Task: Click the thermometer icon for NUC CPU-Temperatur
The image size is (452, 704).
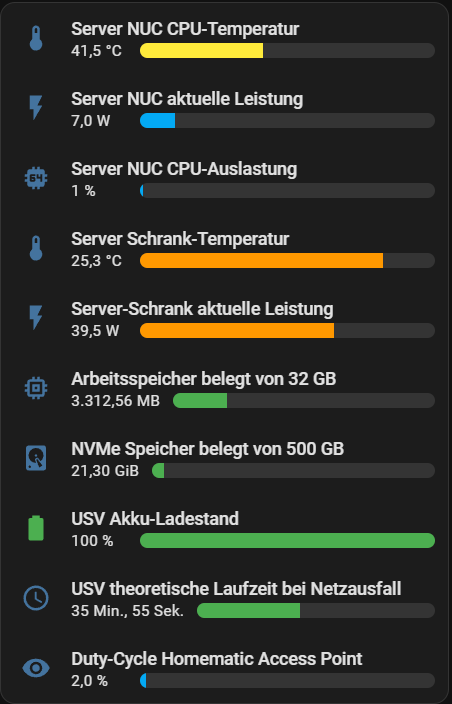Action: (x=36, y=39)
